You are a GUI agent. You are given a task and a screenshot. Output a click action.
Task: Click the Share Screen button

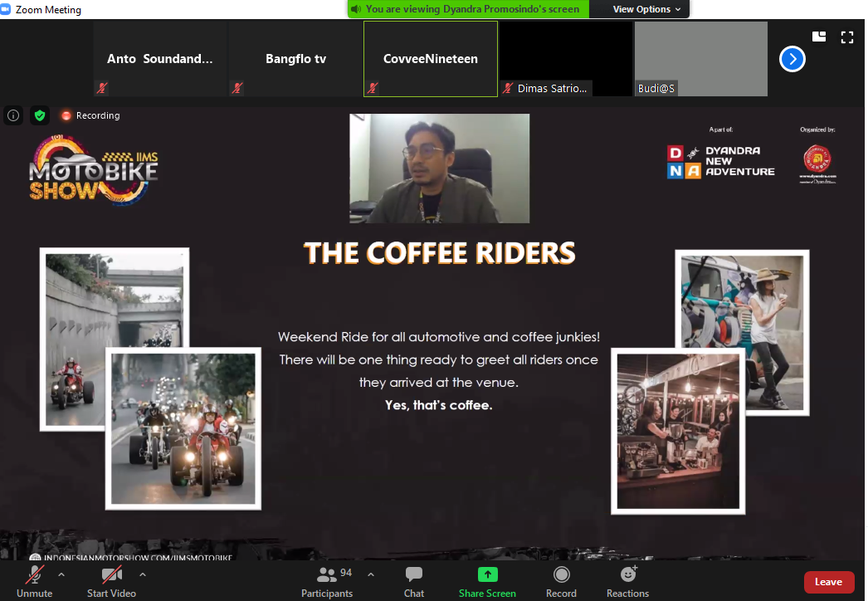coord(487,581)
